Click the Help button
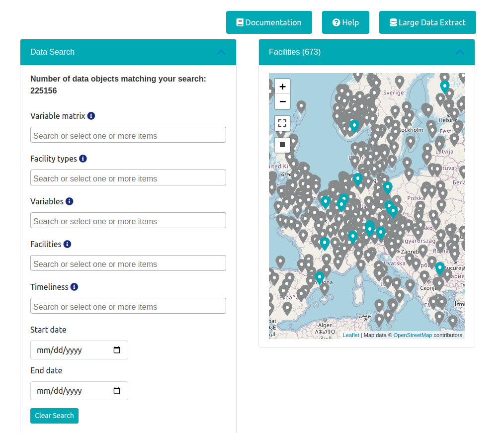The image size is (504, 433). point(345,22)
